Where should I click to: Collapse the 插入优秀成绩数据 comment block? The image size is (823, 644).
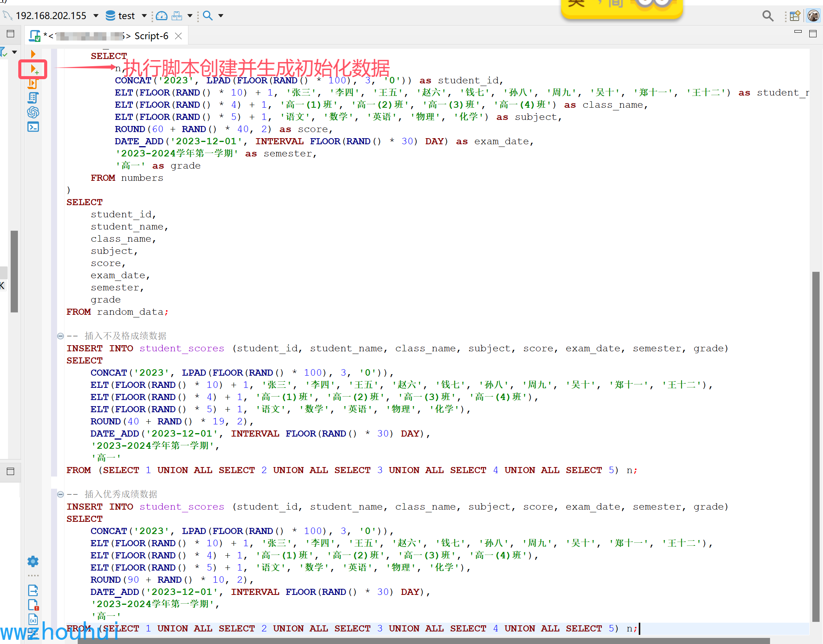click(60, 494)
